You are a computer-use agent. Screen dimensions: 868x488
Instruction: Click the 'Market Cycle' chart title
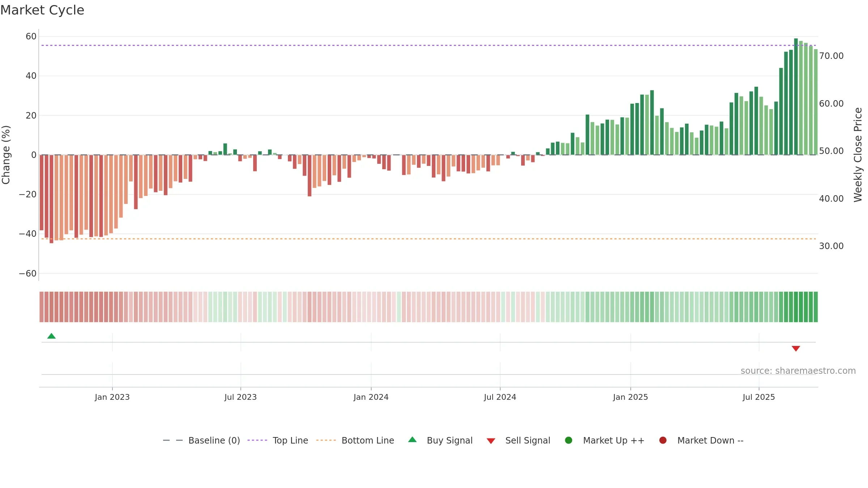[42, 10]
